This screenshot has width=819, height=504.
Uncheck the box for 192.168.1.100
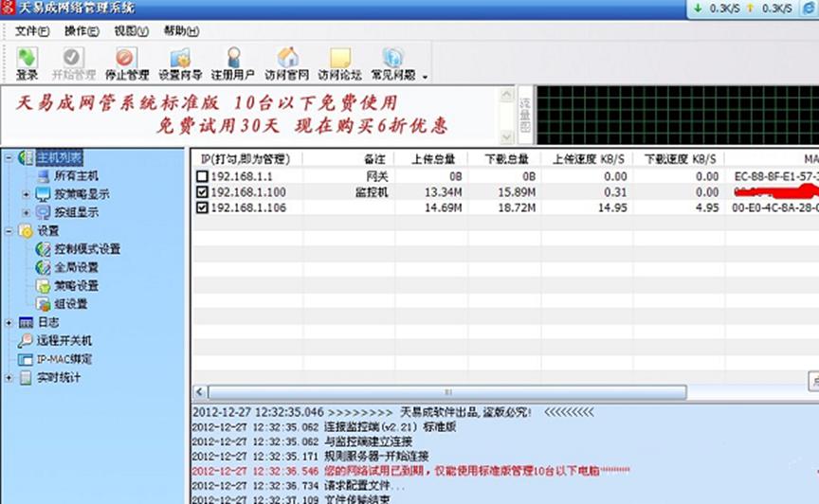pos(202,192)
